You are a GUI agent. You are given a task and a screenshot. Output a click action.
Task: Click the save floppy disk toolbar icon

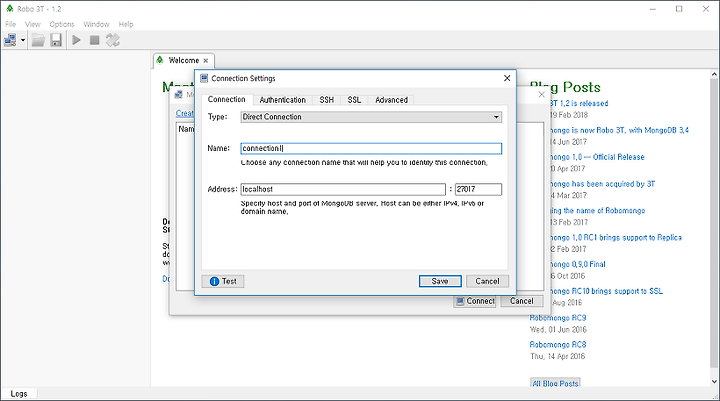(x=56, y=40)
